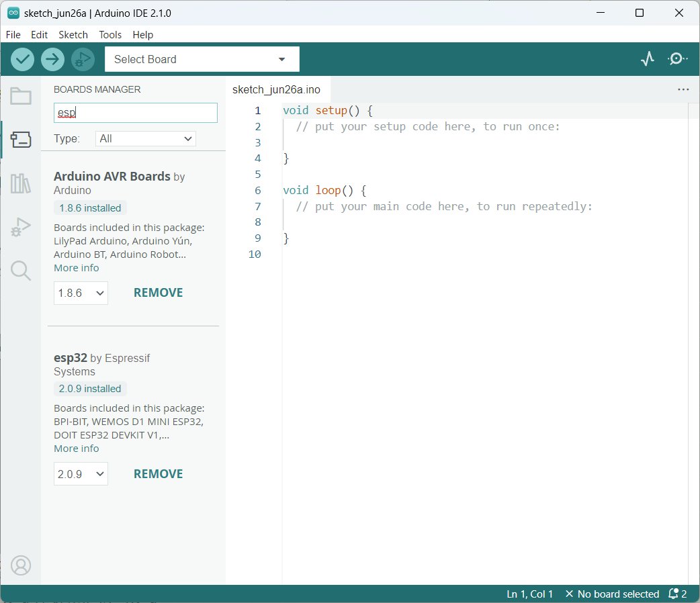Open the Serial Monitor
The height and width of the screenshot is (603, 700).
click(677, 58)
